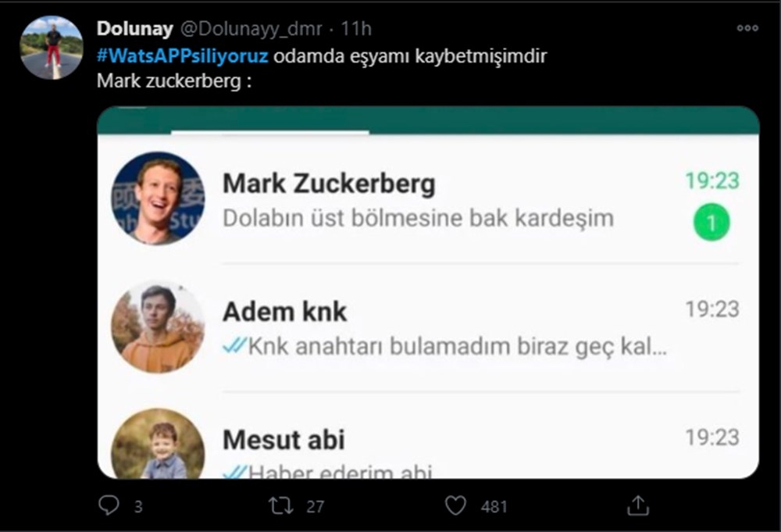Open the Adem knk chat
781x532 pixels.
(x=284, y=312)
